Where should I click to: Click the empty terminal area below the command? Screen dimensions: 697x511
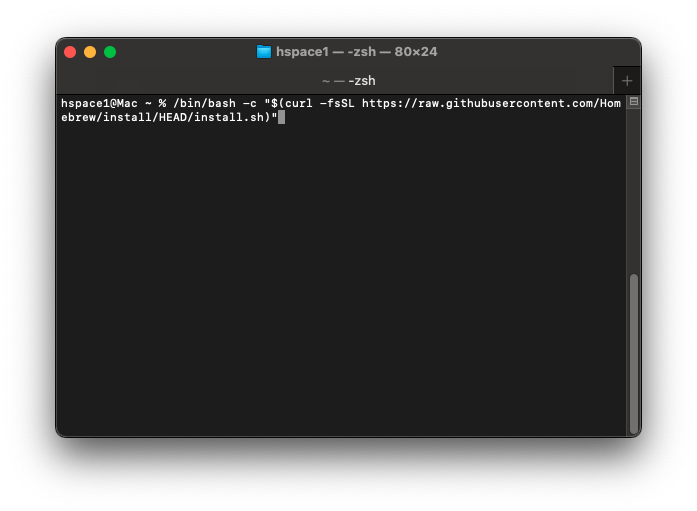tap(340, 280)
